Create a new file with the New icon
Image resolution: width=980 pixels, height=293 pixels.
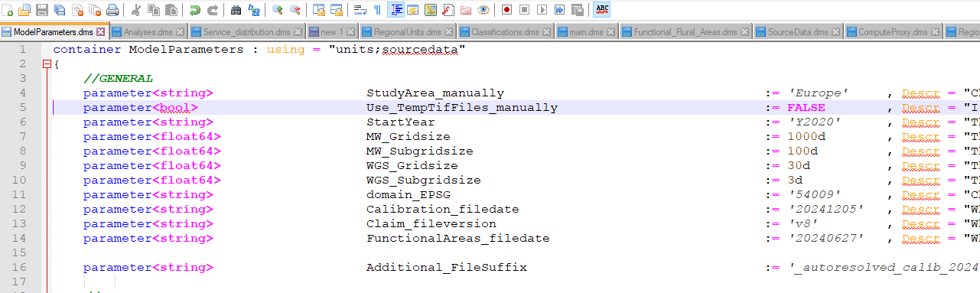8,10
